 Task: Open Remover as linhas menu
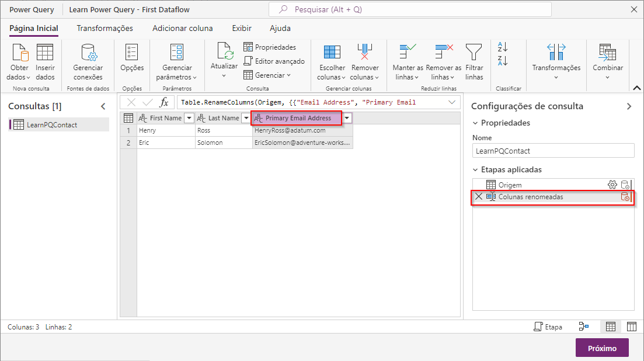click(444, 62)
